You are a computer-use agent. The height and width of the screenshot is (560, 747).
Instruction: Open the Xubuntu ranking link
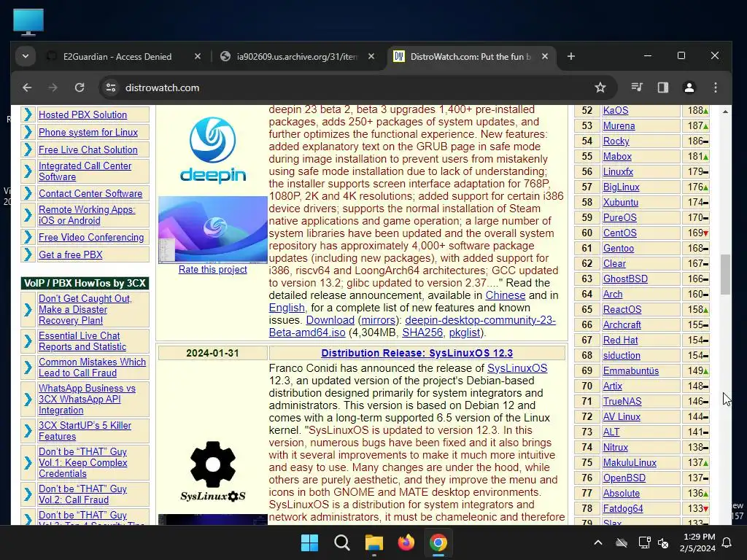click(x=620, y=203)
